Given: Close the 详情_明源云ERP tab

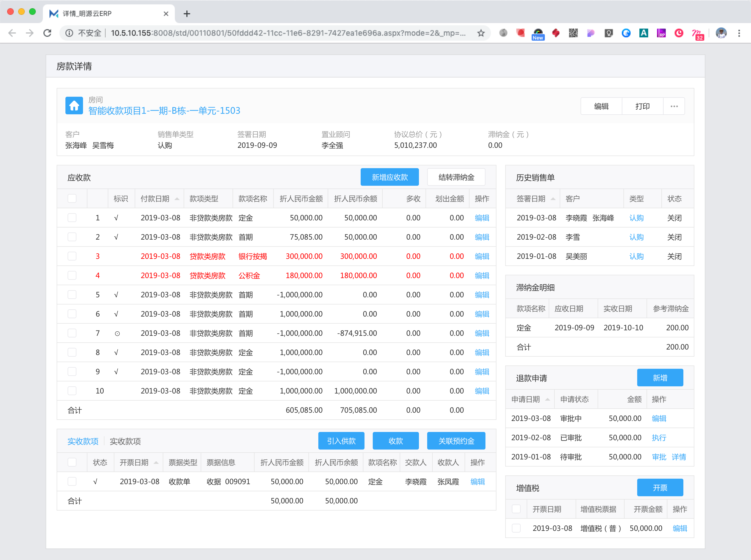Looking at the screenshot, I should pyautogui.click(x=166, y=13).
